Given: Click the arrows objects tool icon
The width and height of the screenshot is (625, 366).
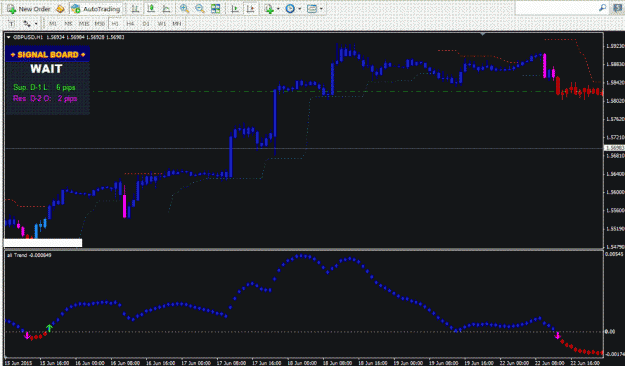Looking at the screenshot, I should tap(27, 24).
